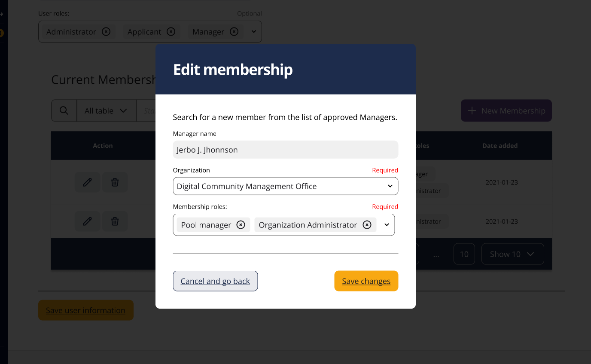This screenshot has width=591, height=364.
Task: Click Save changes button
Action: point(366,281)
